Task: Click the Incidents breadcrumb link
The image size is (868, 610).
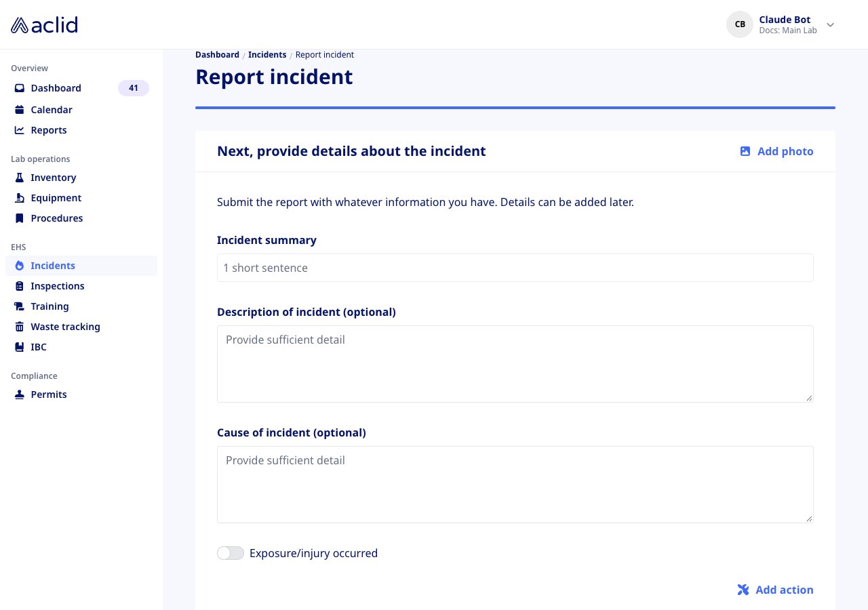Action: click(x=267, y=55)
